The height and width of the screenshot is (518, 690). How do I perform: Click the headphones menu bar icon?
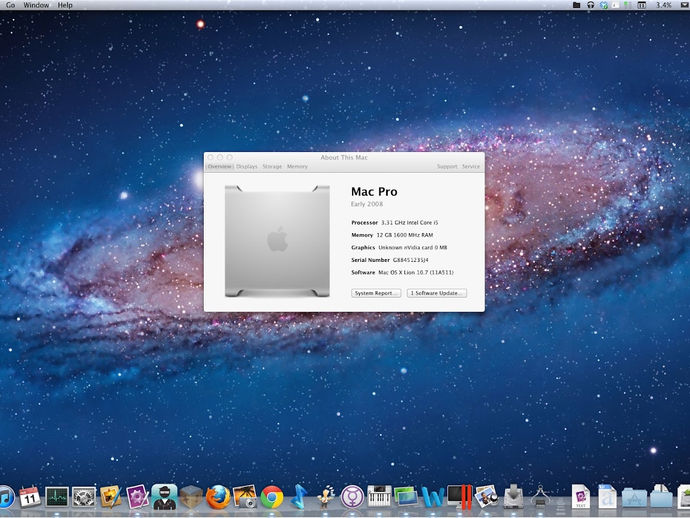pos(591,5)
